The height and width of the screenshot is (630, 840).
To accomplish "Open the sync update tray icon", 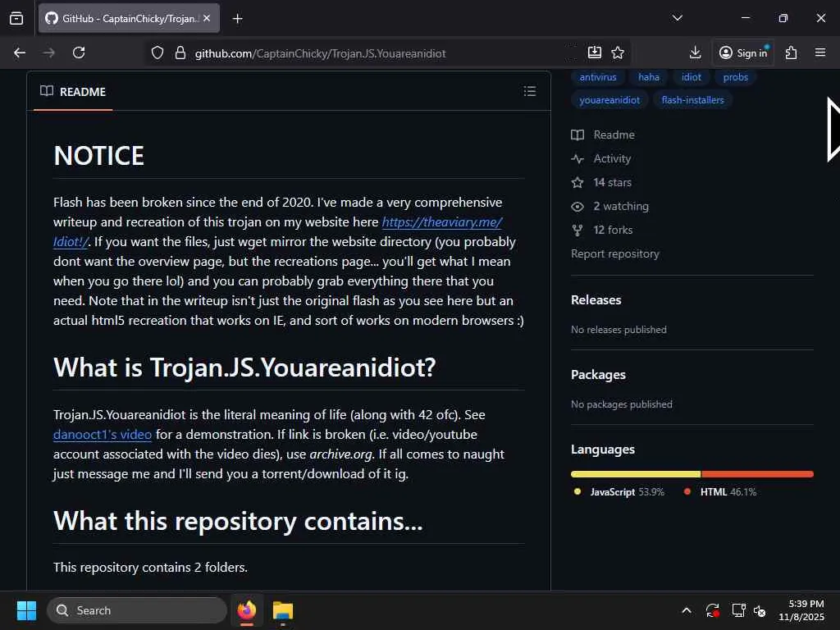I will click(713, 610).
